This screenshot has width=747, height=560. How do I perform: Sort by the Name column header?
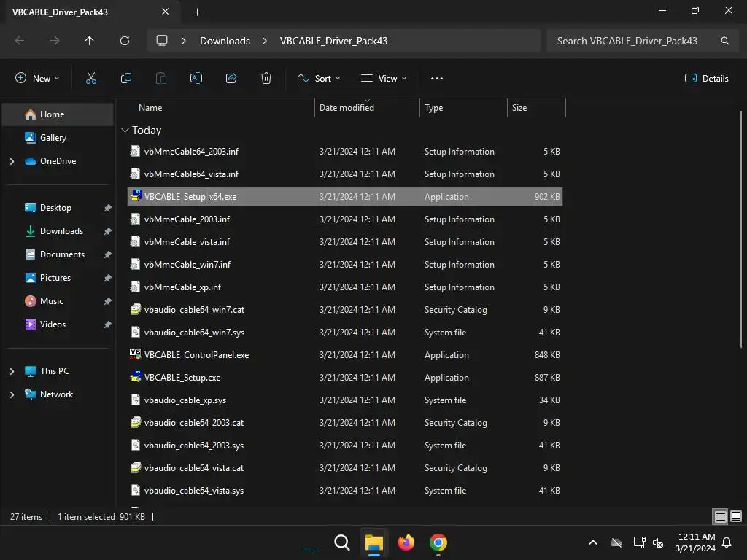(219, 108)
